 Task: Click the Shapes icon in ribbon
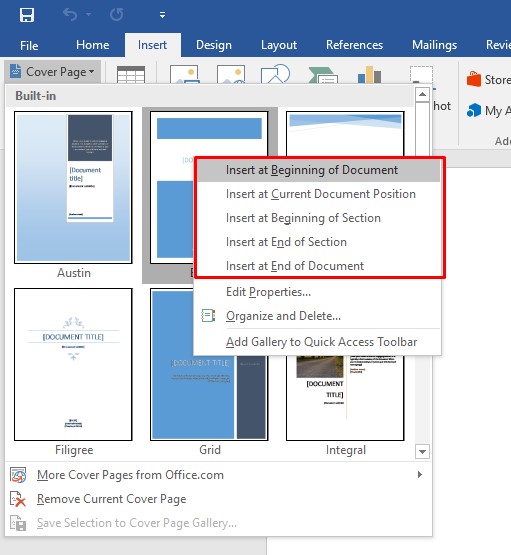pos(275,74)
